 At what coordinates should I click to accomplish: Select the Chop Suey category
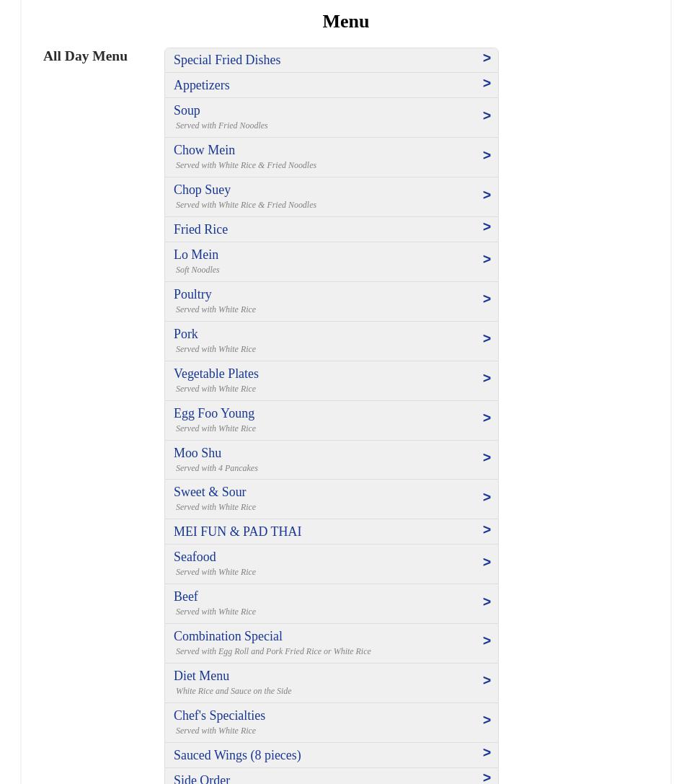[x=202, y=190]
